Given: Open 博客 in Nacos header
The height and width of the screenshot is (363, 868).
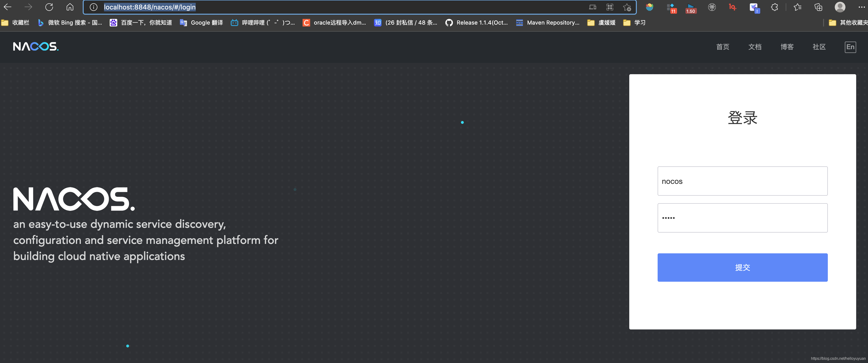Looking at the screenshot, I should (x=787, y=47).
